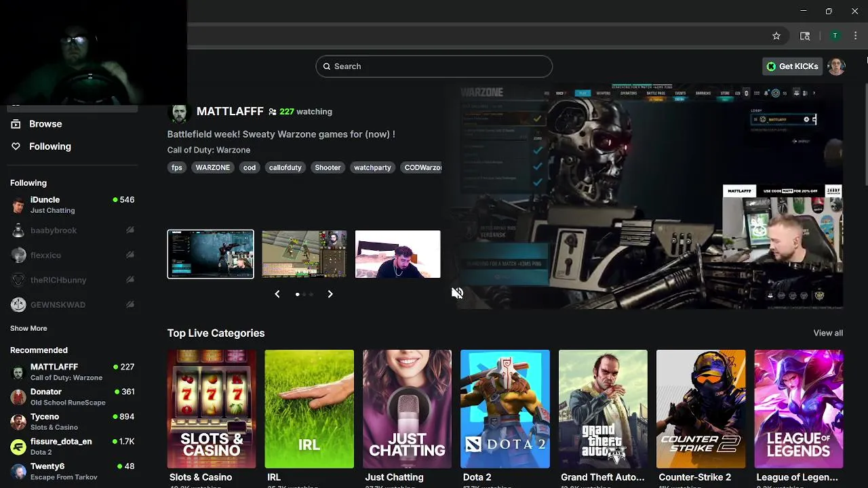The height and width of the screenshot is (488, 868).
Task: Click the fps tag
Action: (177, 167)
